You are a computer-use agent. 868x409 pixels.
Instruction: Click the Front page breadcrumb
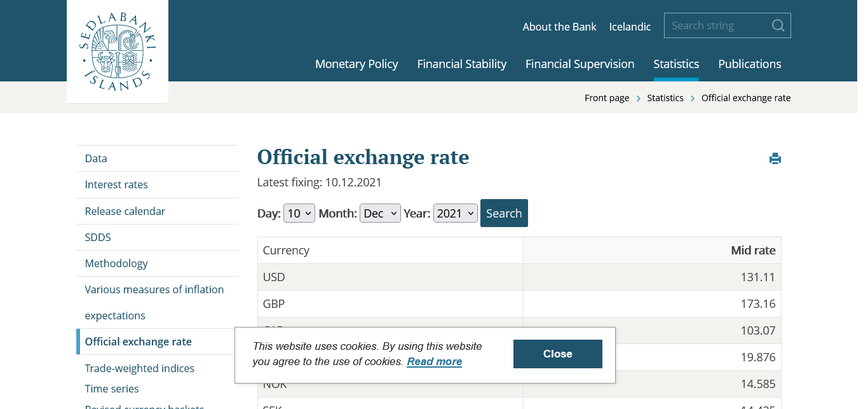(x=607, y=98)
